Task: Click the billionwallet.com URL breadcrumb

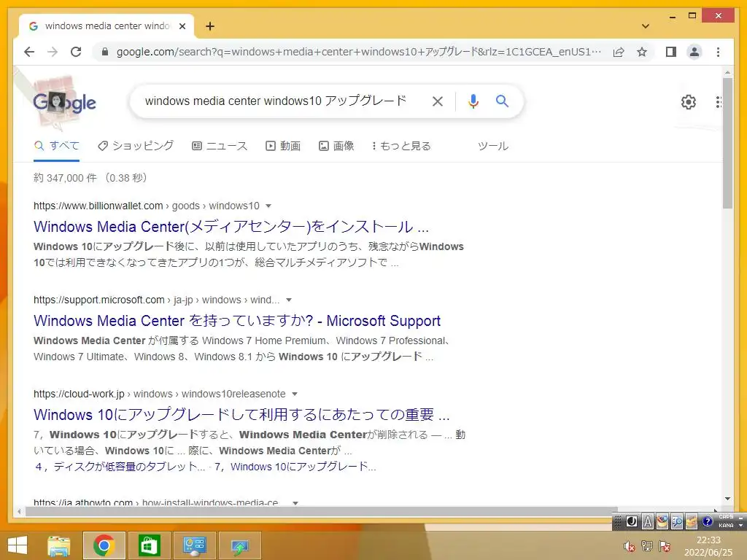Action: click(x=146, y=206)
